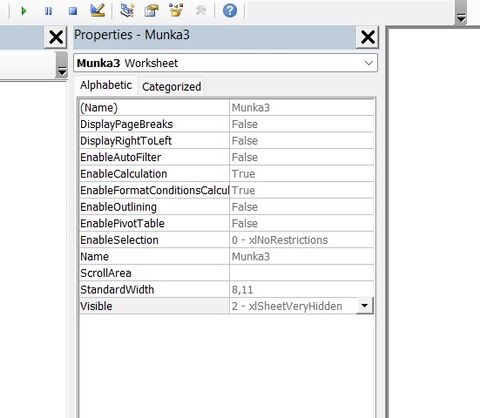Screen dimensions: 480x418
Task: Click the Munka3 value of Name row
Action: [251, 257]
